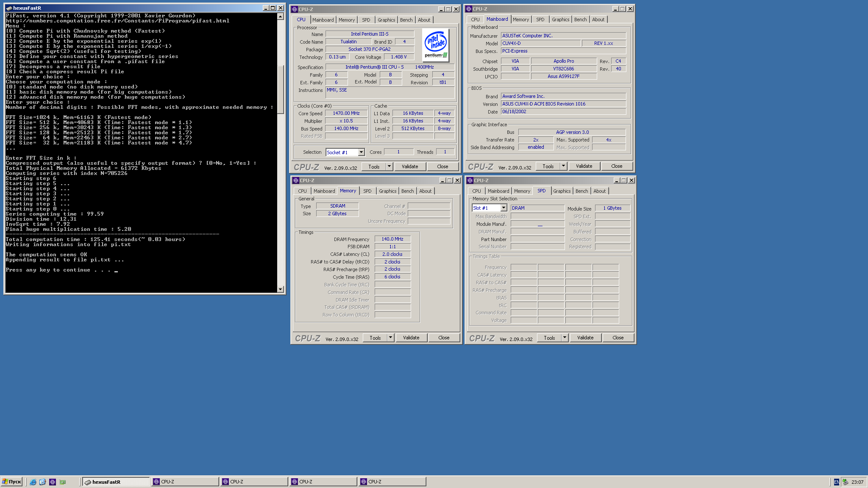Click the second quick launch icon beside Internet Explorer
This screenshot has height=488, width=868.
point(42,482)
